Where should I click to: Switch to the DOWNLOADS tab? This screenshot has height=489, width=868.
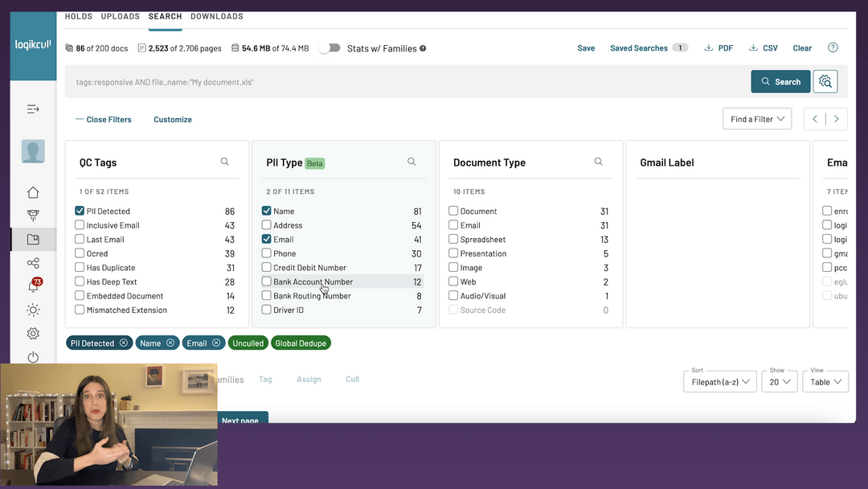(215, 15)
